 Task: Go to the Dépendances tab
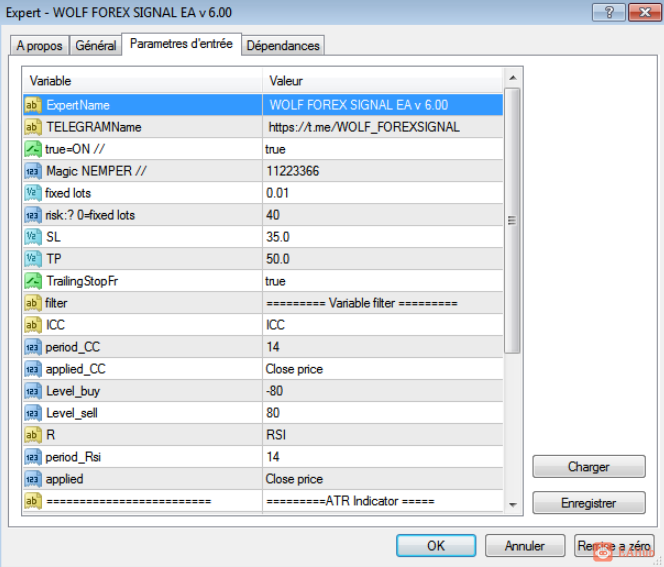[283, 45]
